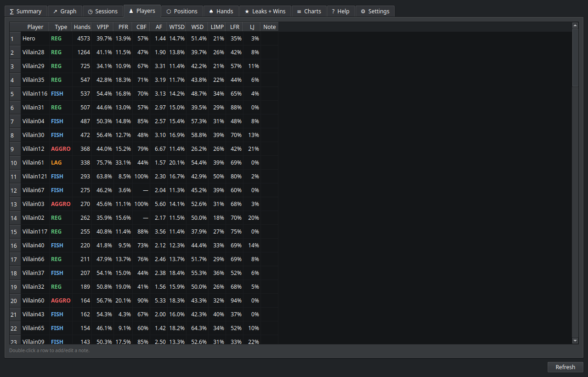Sort table by Player column header
The image size is (588, 377).
(35, 27)
